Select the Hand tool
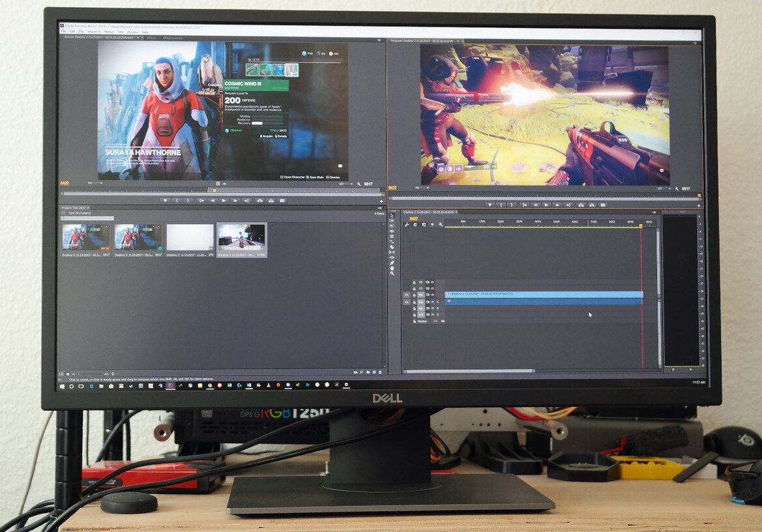 coord(392,268)
